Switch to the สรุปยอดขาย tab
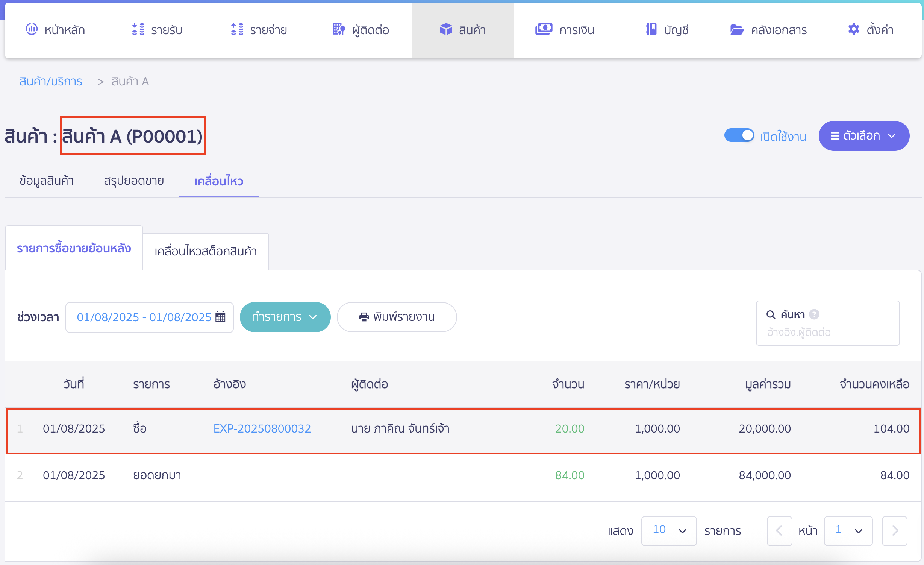 coord(134,181)
